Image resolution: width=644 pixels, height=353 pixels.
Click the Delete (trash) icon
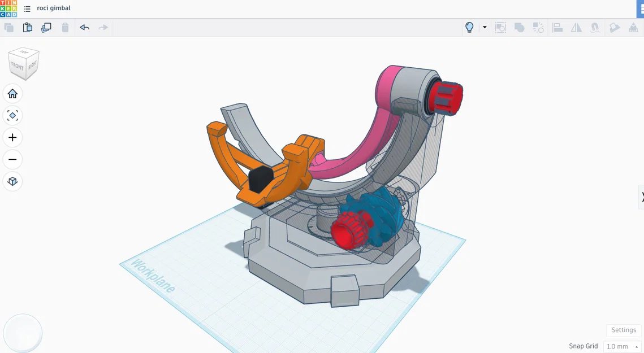pos(65,27)
